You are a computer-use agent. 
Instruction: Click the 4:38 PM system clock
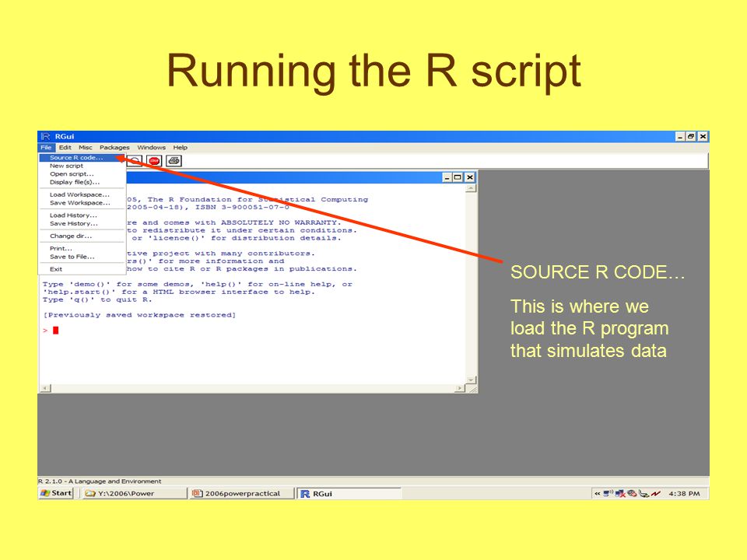coord(684,493)
